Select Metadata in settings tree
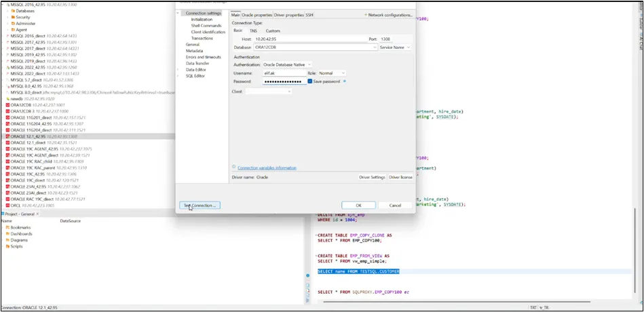The width and height of the screenshot is (644, 312). pyautogui.click(x=194, y=51)
